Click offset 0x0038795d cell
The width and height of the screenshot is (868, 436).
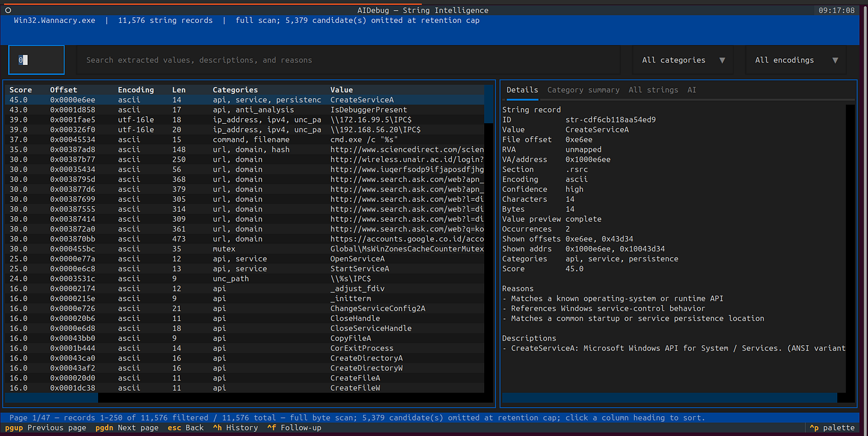click(73, 179)
